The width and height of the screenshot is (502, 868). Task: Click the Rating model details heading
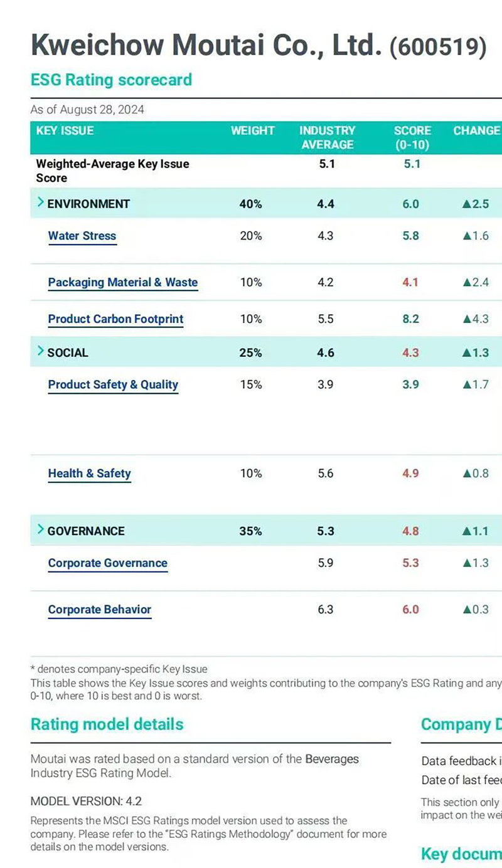(x=107, y=724)
